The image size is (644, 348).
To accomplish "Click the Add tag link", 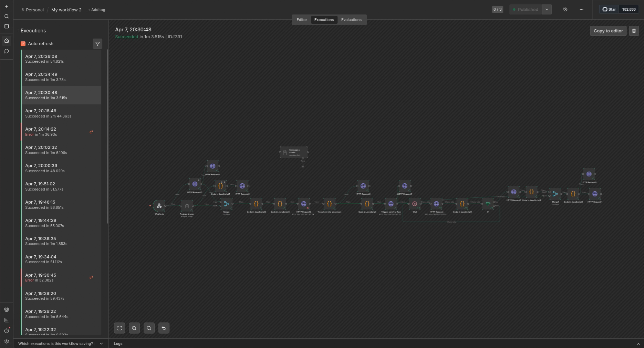I will coord(96,10).
